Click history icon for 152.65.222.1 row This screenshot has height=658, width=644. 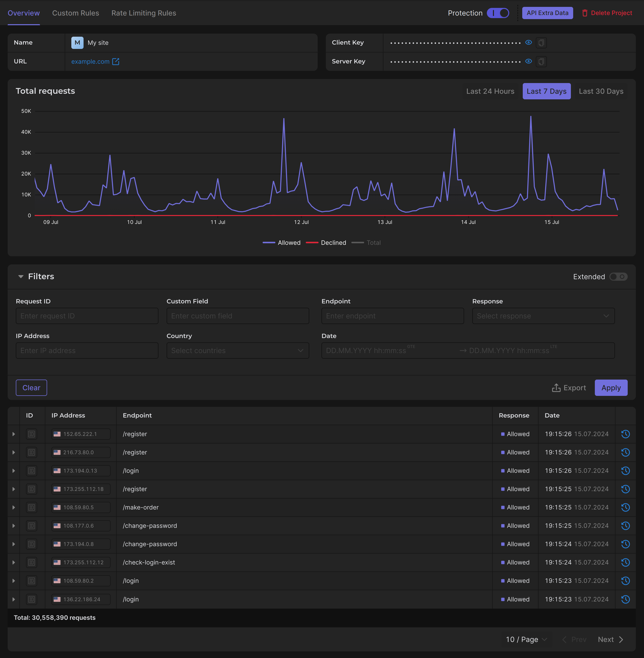click(x=625, y=434)
